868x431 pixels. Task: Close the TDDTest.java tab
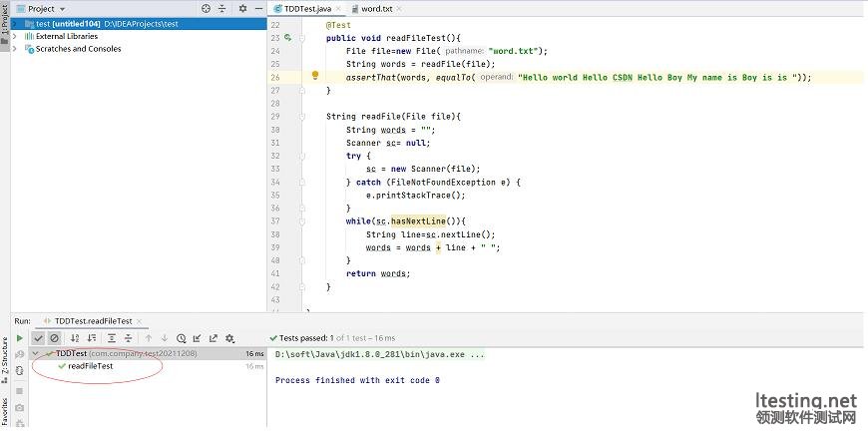pos(338,9)
